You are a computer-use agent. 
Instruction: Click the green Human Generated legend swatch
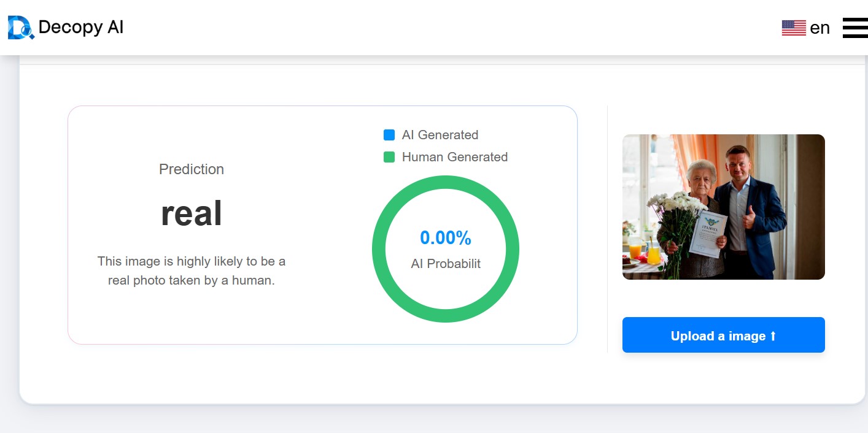[x=389, y=157]
